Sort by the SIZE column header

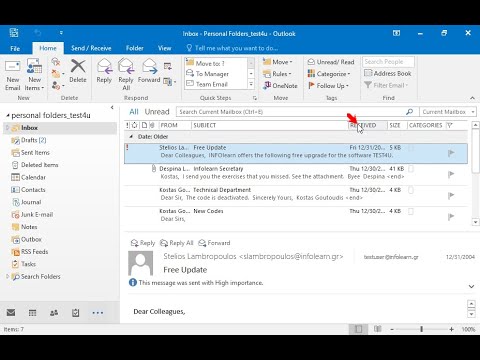[x=397, y=125]
